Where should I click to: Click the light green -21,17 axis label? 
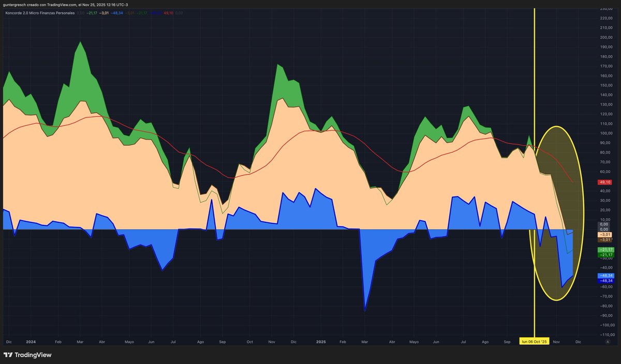tap(606, 250)
